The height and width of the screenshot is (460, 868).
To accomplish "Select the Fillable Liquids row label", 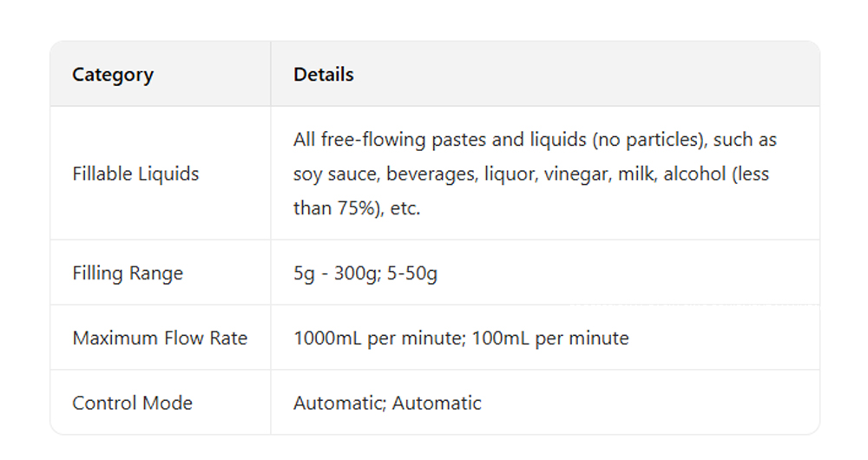I will tap(135, 174).
